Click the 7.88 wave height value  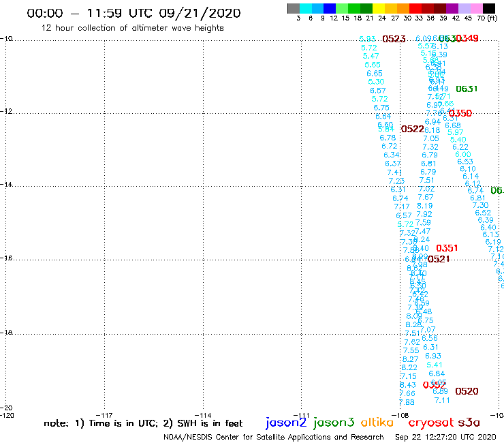[x=407, y=402]
